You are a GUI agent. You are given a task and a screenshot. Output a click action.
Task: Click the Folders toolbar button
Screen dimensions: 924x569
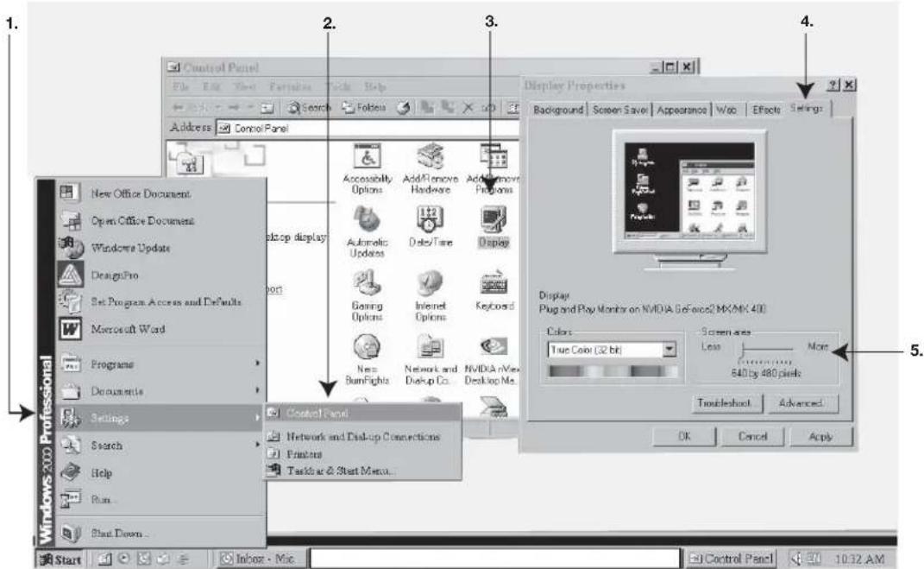pos(363,107)
